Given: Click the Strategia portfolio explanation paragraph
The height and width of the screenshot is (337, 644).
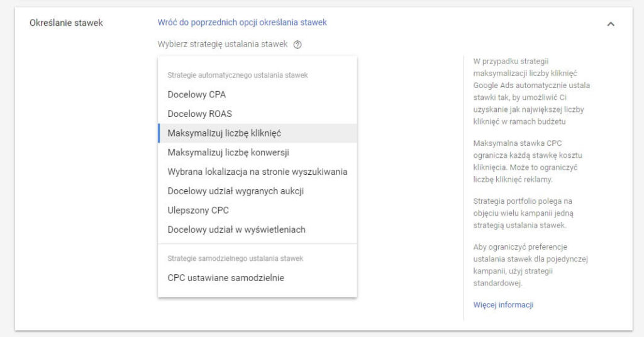Looking at the screenshot, I should [x=523, y=213].
